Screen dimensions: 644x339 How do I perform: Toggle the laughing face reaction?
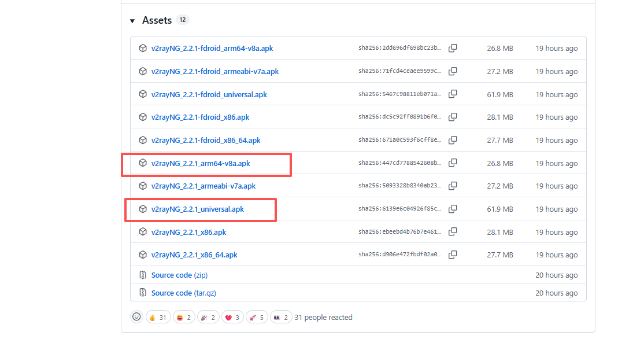184,317
